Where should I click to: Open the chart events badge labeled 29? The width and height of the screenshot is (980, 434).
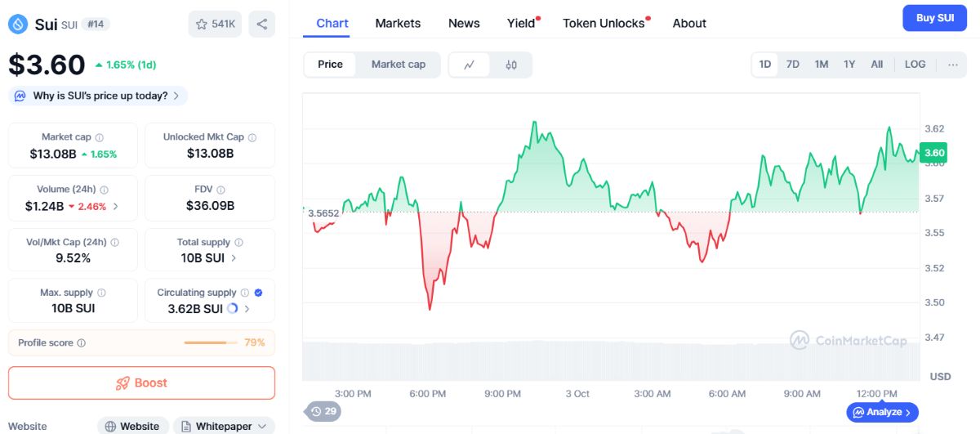tap(322, 411)
